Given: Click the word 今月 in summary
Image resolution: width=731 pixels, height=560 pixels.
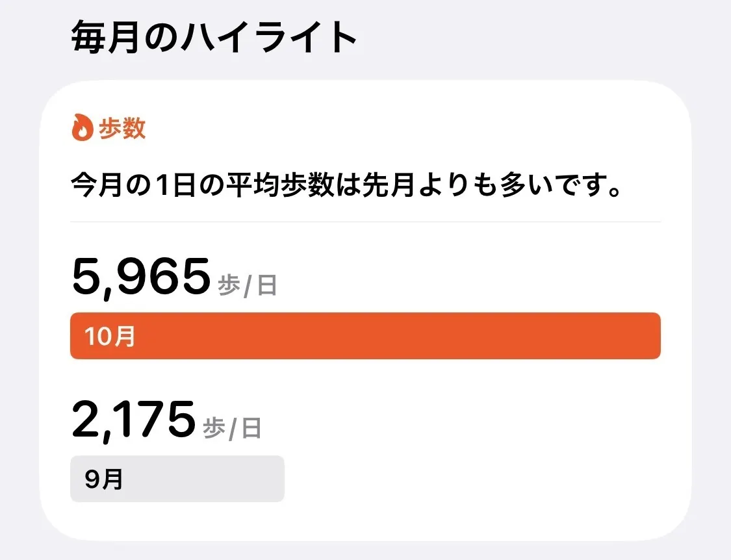Looking at the screenshot, I should tap(97, 187).
